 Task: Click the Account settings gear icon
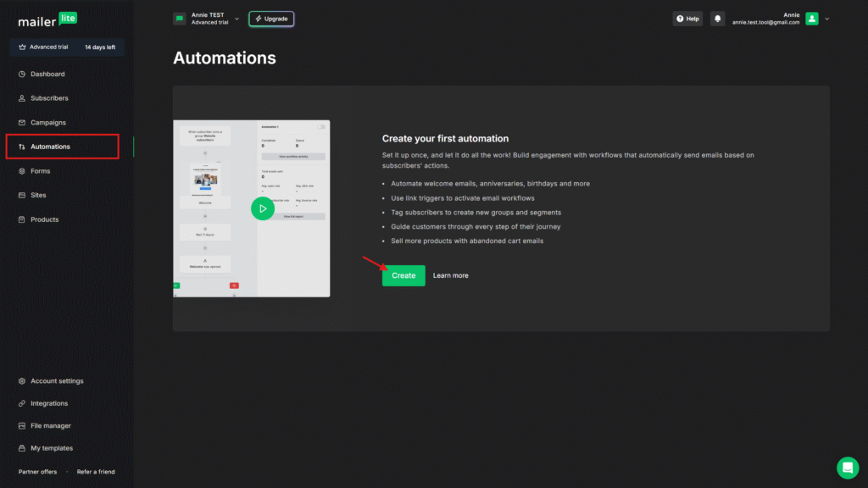point(22,381)
